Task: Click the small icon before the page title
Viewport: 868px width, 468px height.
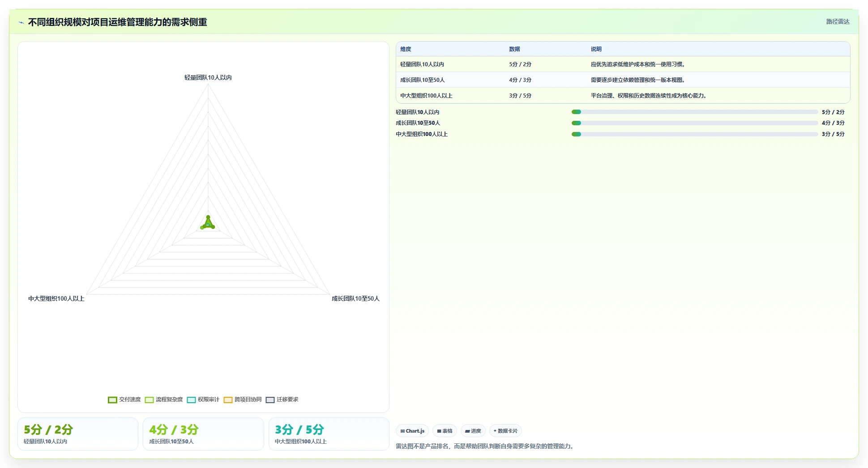Action: (x=21, y=22)
